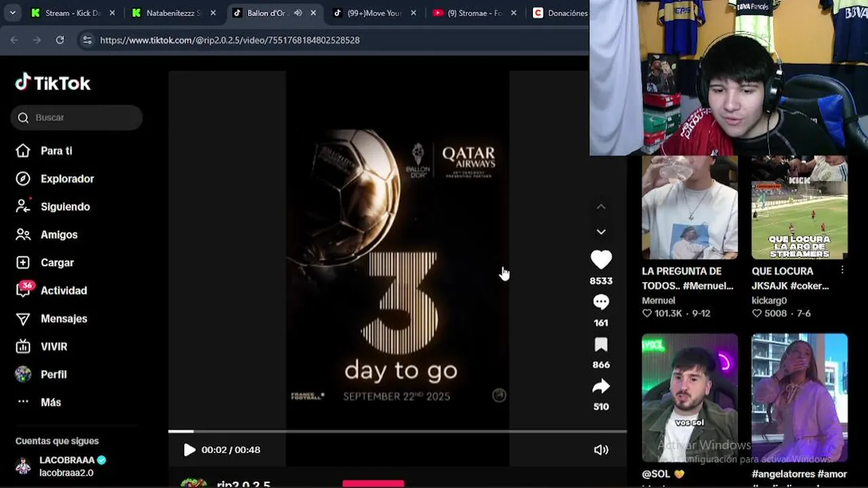The height and width of the screenshot is (488, 868).
Task: Open the browser tab search dropdown
Action: tap(12, 13)
